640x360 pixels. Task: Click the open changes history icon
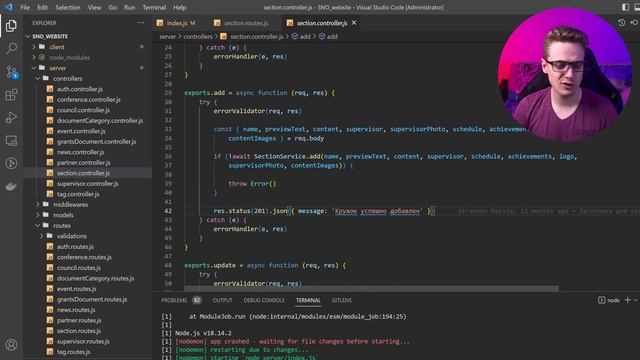621,23
